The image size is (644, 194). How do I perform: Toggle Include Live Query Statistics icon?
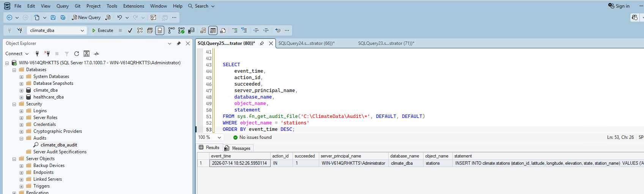click(x=181, y=30)
